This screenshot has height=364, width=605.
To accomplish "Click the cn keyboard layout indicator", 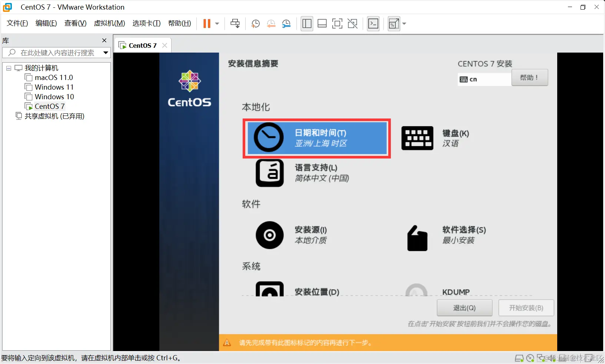I will tap(484, 79).
